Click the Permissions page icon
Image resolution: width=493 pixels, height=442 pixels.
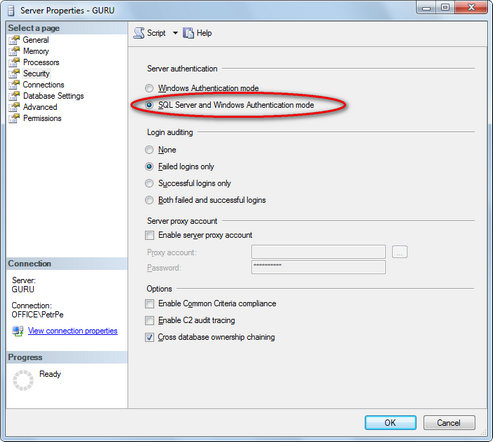(x=14, y=118)
